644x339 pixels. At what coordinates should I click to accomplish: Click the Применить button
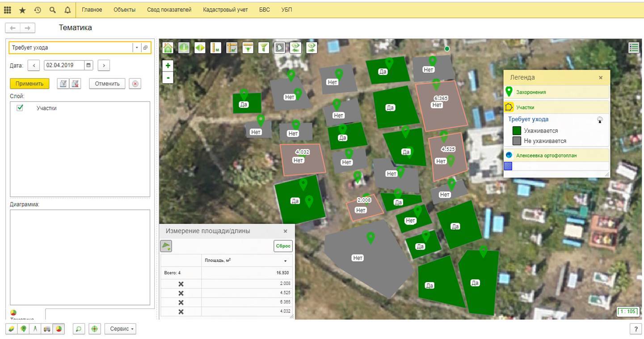pyautogui.click(x=29, y=84)
